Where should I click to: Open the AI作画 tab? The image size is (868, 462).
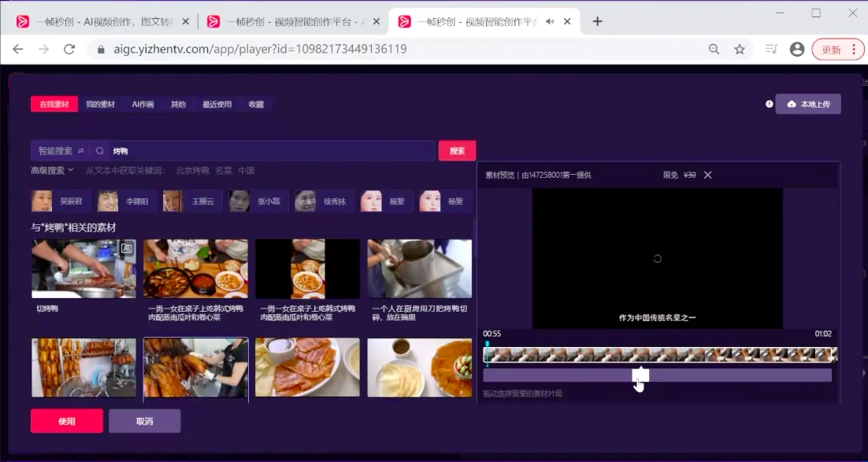point(143,104)
